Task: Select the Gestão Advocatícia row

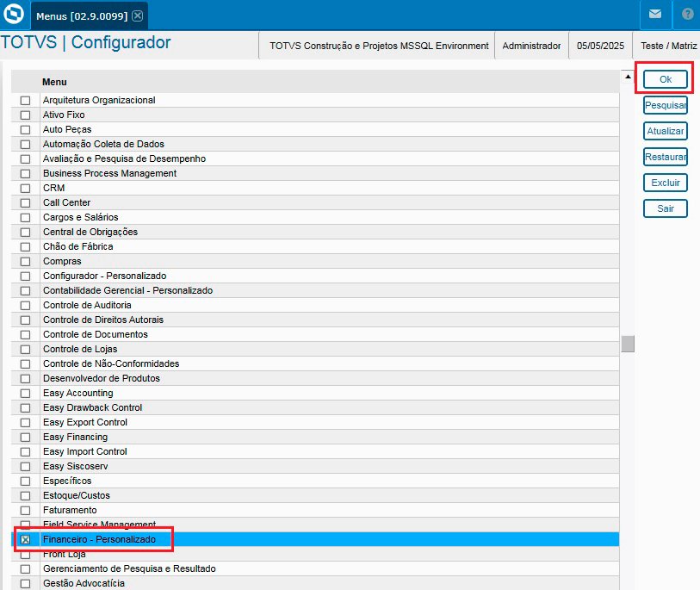Action: [x=315, y=584]
